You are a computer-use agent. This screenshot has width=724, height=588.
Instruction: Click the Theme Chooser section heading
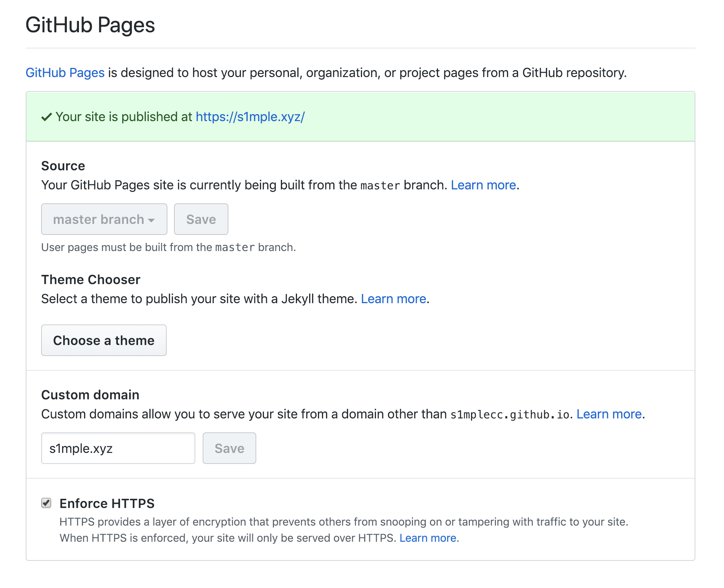point(91,280)
